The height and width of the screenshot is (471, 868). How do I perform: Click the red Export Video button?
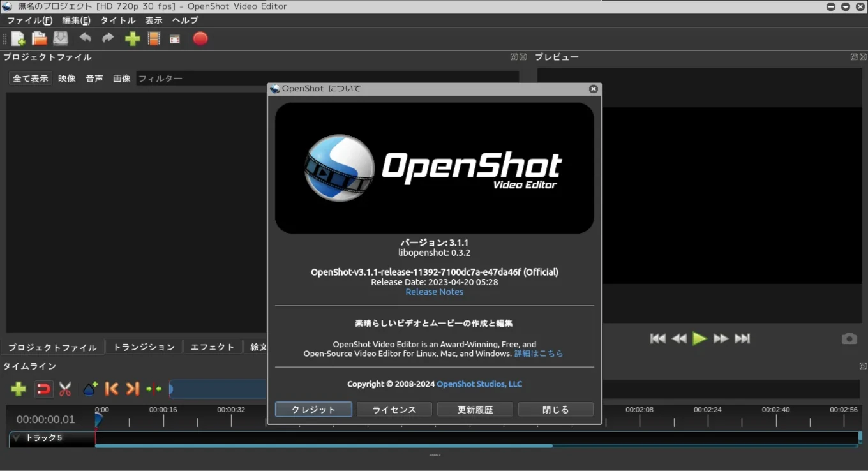(x=200, y=39)
